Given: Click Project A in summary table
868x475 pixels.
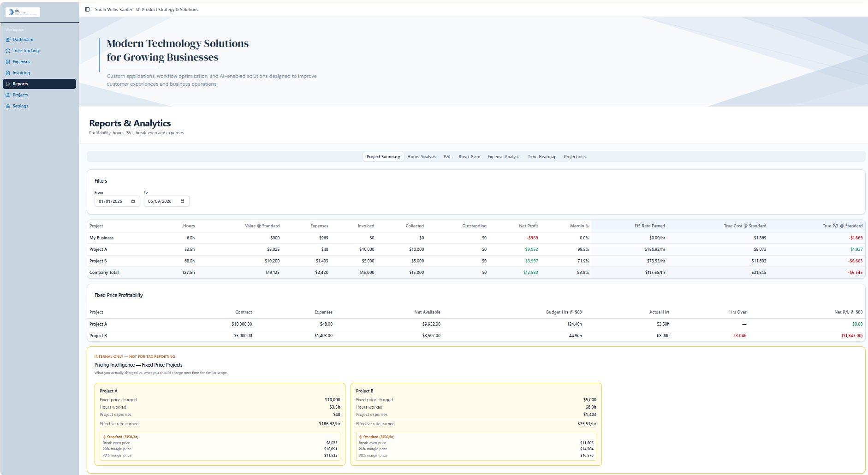Looking at the screenshot, I should 98,249.
